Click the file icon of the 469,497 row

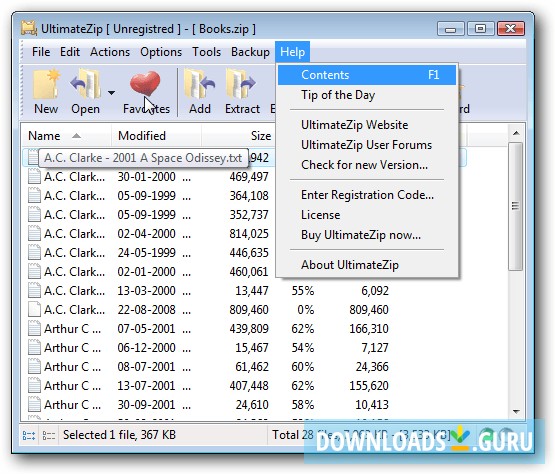[34, 176]
